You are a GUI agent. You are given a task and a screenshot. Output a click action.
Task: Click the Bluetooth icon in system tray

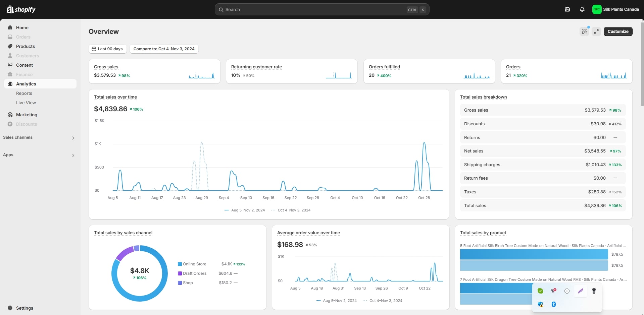point(554,304)
